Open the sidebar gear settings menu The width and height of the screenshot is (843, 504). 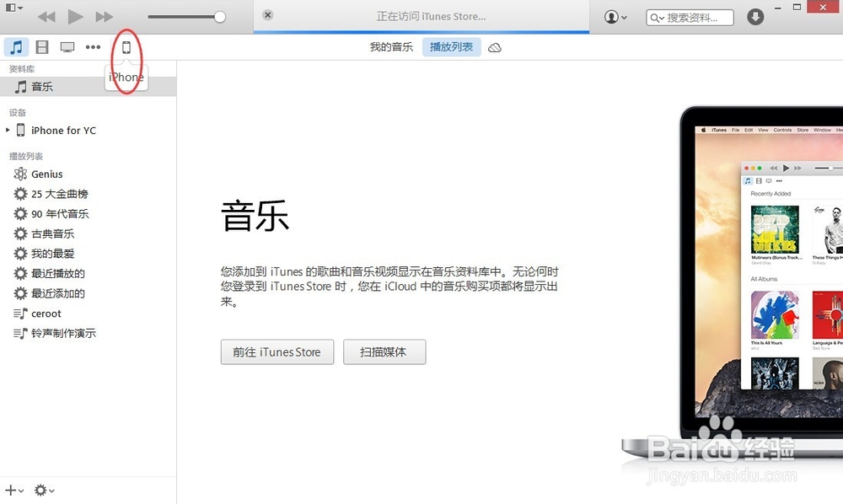(x=44, y=490)
